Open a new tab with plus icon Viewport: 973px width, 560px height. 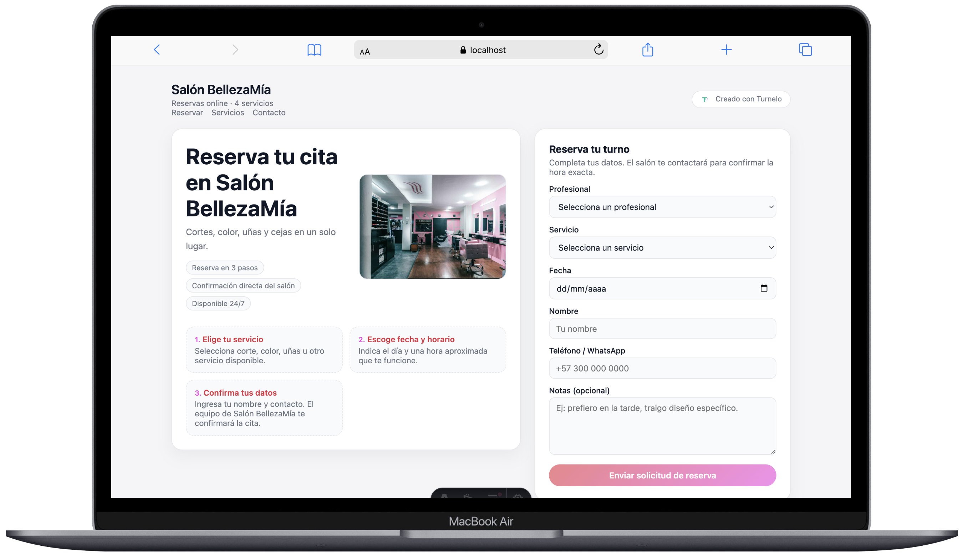click(x=726, y=50)
